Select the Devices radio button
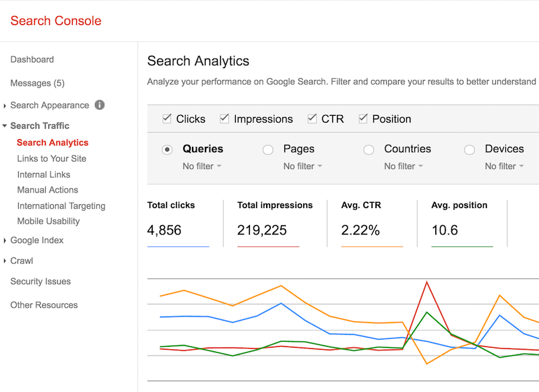The height and width of the screenshot is (392, 539). tap(469, 149)
